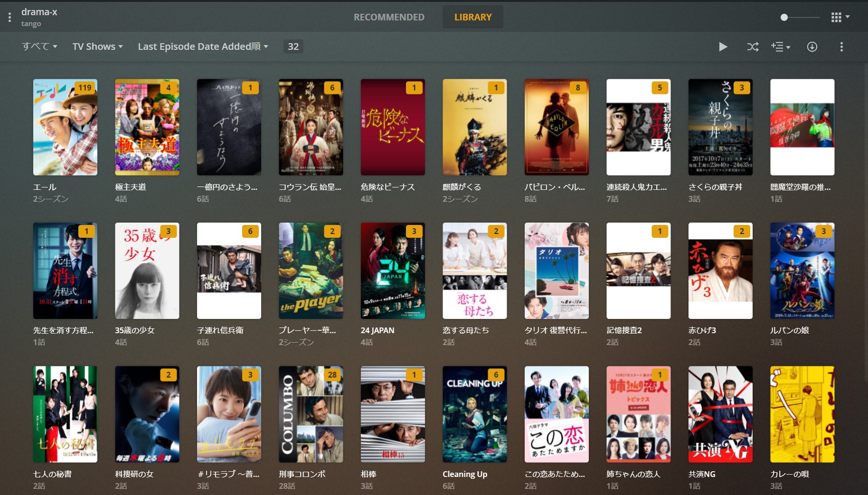The height and width of the screenshot is (495, 868).
Task: Open the この恋あたためますか poster
Action: click(x=557, y=414)
